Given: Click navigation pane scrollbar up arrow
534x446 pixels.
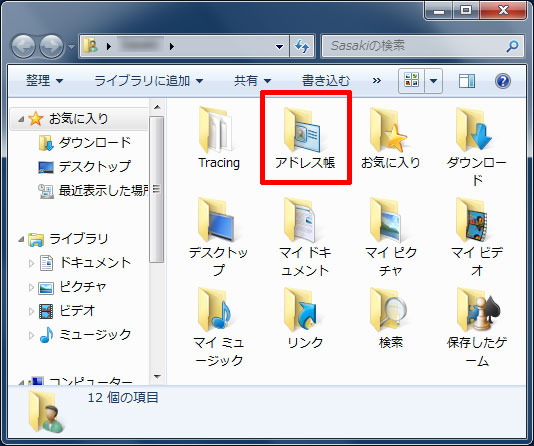Looking at the screenshot, I should (157, 107).
